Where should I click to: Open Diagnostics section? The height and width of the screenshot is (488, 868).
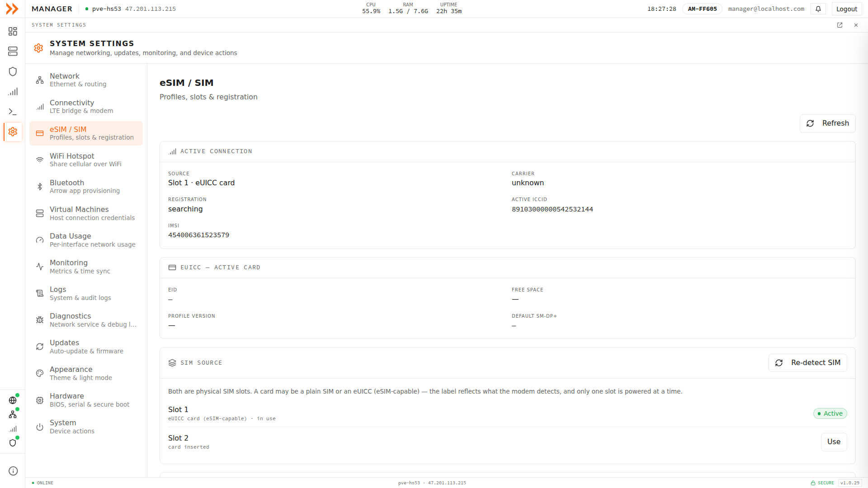[86, 320]
